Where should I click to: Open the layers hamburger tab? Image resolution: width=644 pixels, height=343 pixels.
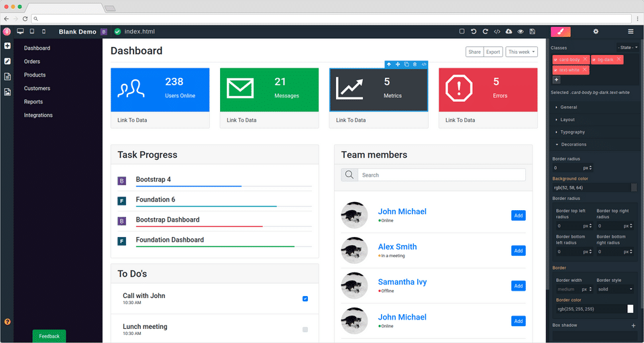631,32
